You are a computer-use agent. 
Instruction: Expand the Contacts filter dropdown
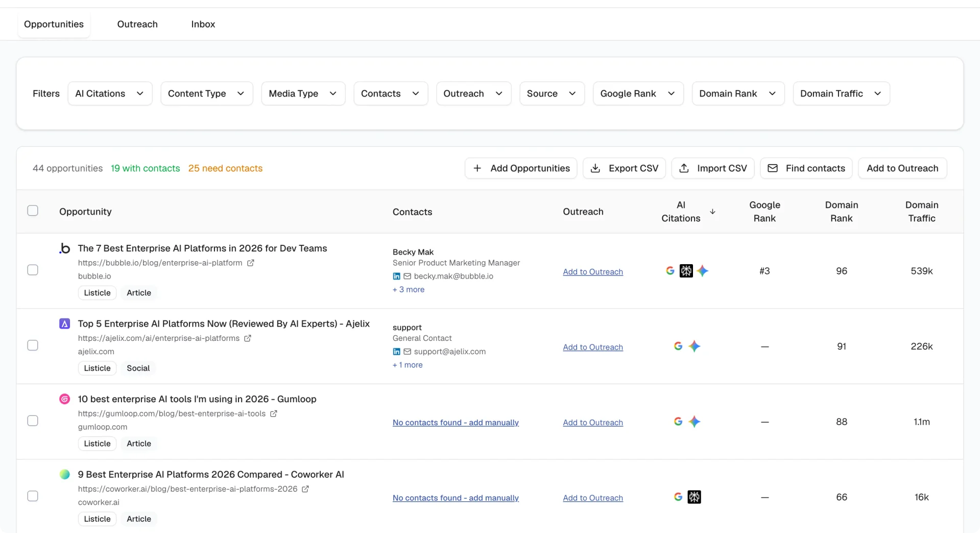(x=391, y=94)
